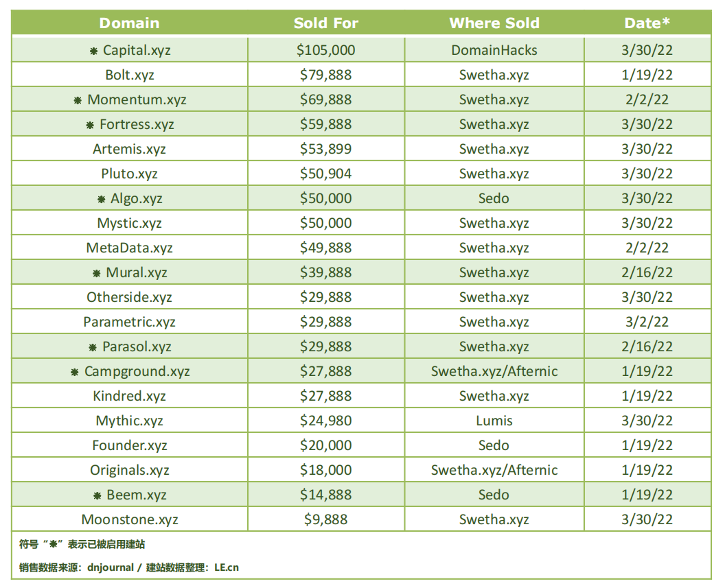Click the star icon beside Momentum.xyz
Image resolution: width=725 pixels, height=588 pixels.
pyautogui.click(x=78, y=100)
